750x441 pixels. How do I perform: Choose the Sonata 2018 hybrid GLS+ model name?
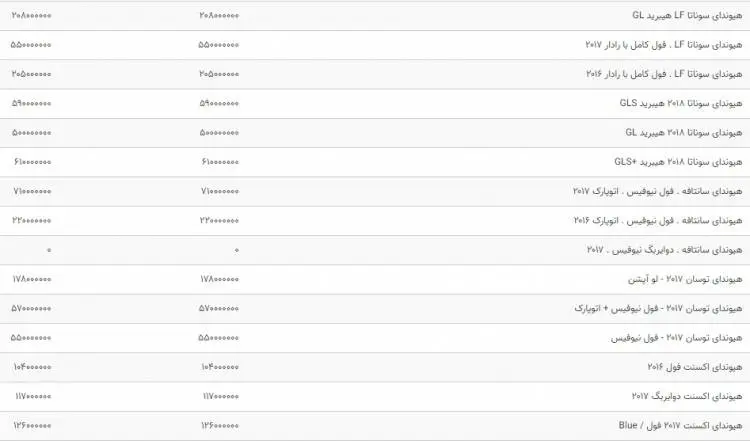pyautogui.click(x=678, y=162)
